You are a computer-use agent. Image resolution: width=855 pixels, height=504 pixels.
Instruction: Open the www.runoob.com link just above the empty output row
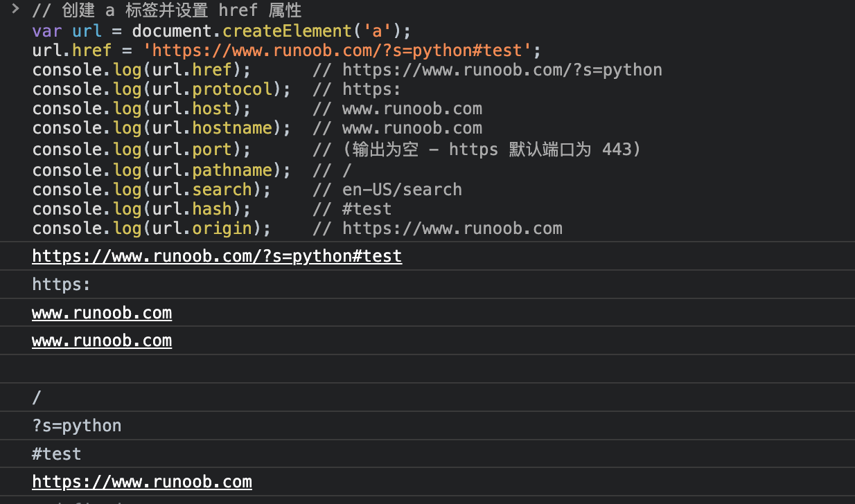(x=102, y=341)
